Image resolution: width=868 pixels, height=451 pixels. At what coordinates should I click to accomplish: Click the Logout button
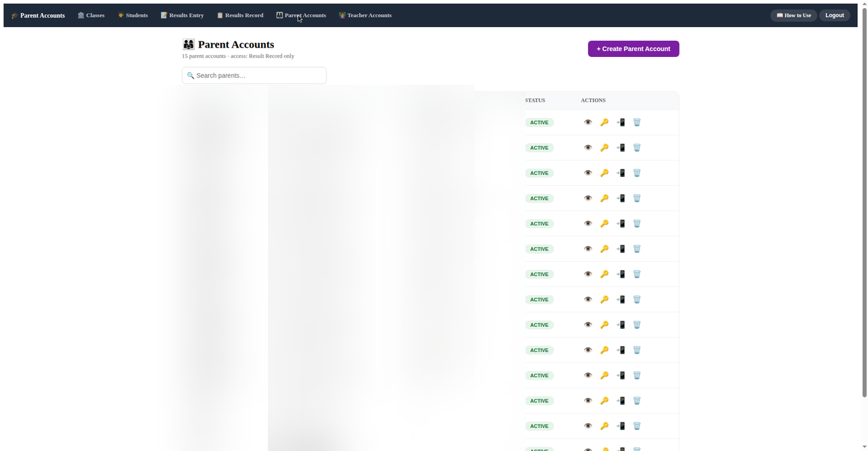[835, 15]
